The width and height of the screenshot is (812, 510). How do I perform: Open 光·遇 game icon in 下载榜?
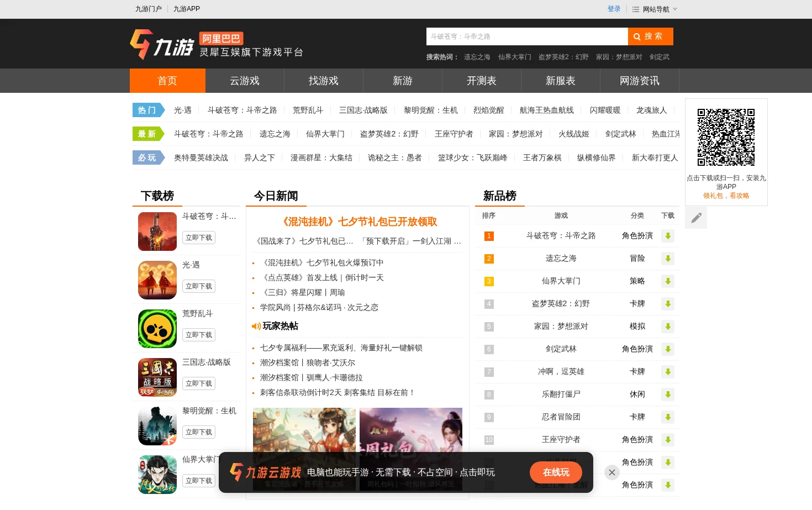pyautogui.click(x=157, y=280)
